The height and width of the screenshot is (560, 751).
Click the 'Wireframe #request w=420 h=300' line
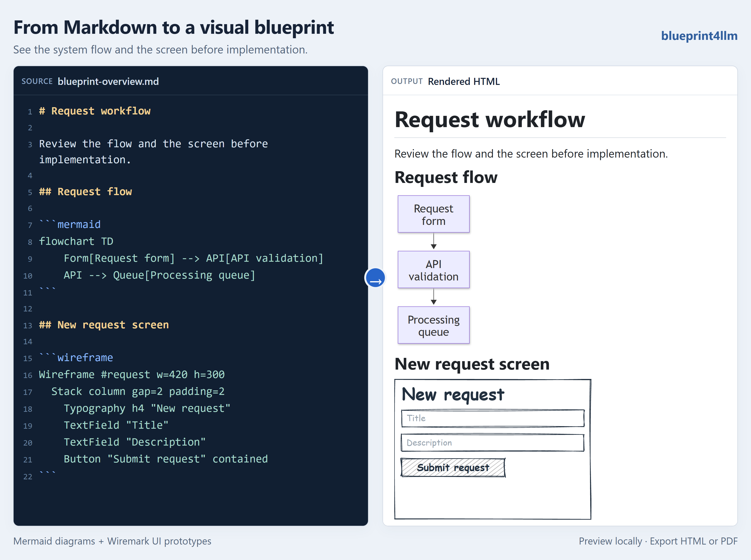click(x=132, y=375)
